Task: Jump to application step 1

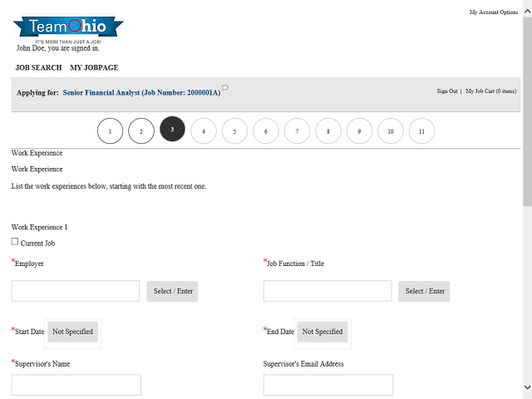Action: (x=110, y=131)
